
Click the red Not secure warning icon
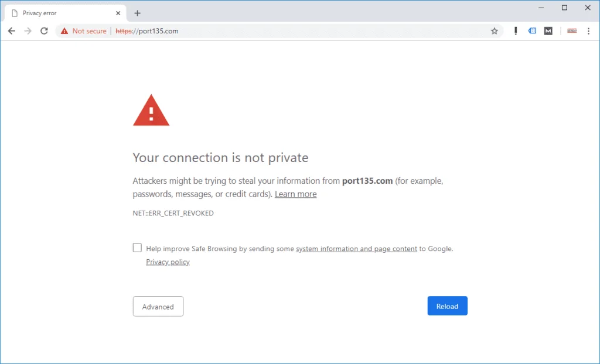[x=64, y=31]
